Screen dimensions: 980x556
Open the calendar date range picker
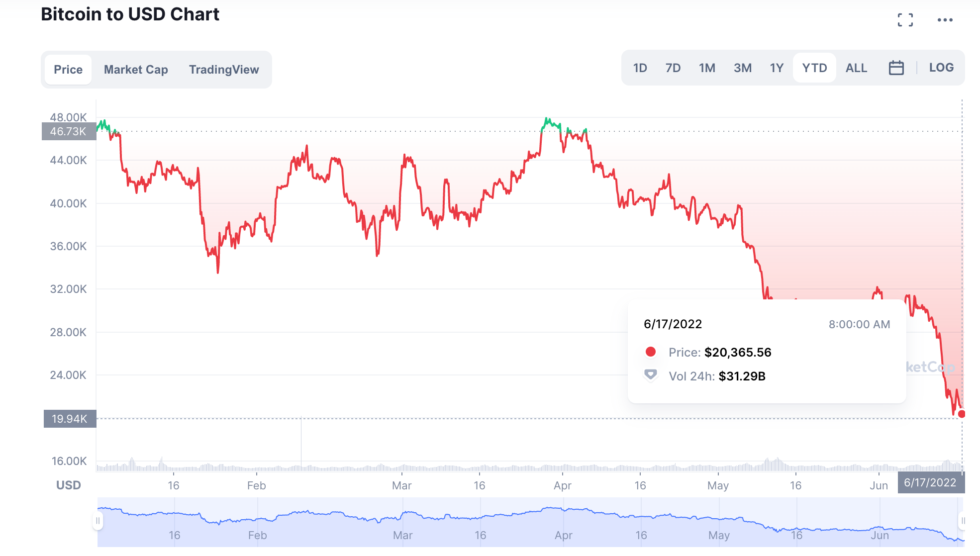tap(896, 68)
